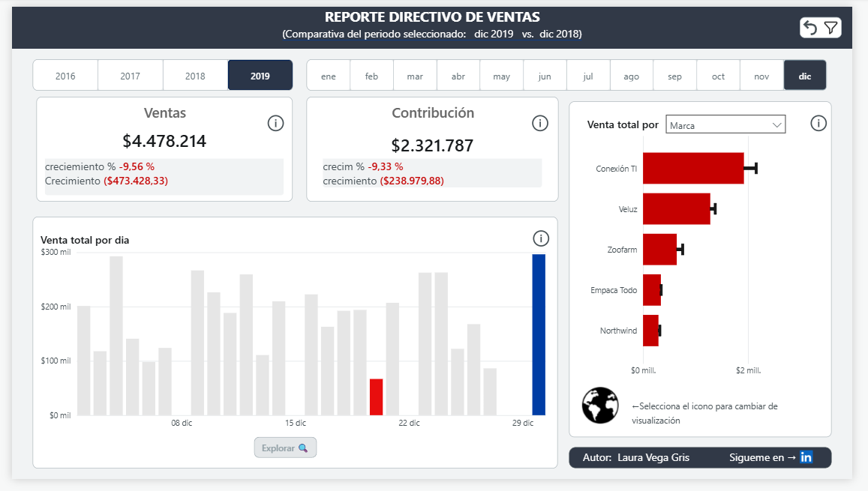Switch the period to jul

point(588,75)
